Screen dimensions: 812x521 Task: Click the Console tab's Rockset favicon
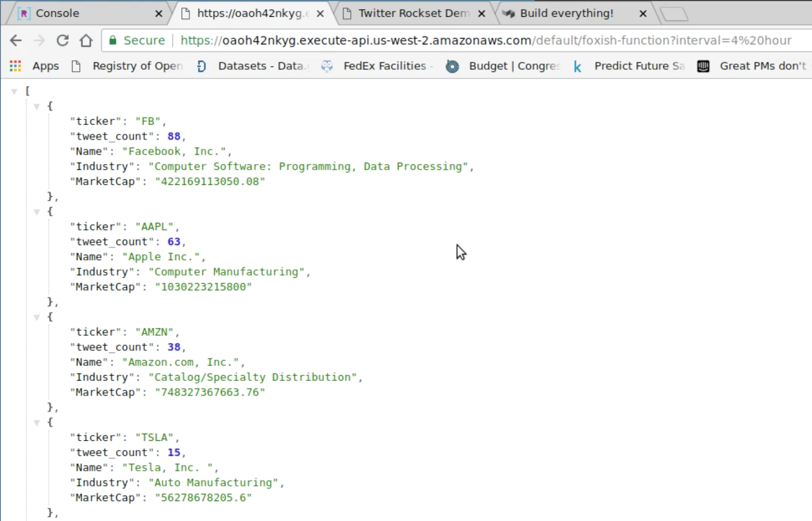pyautogui.click(x=24, y=14)
